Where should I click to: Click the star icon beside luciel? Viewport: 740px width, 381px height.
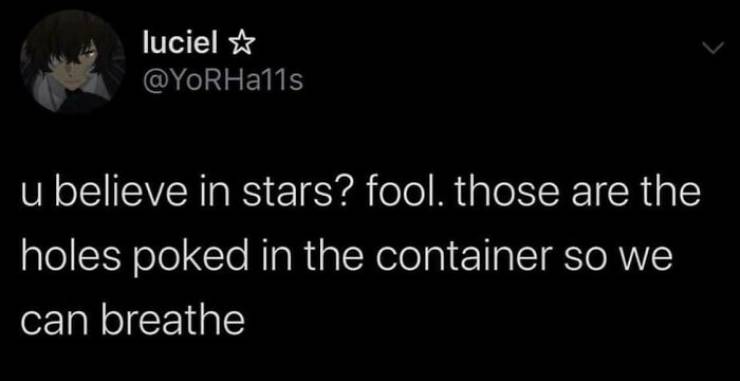click(241, 45)
